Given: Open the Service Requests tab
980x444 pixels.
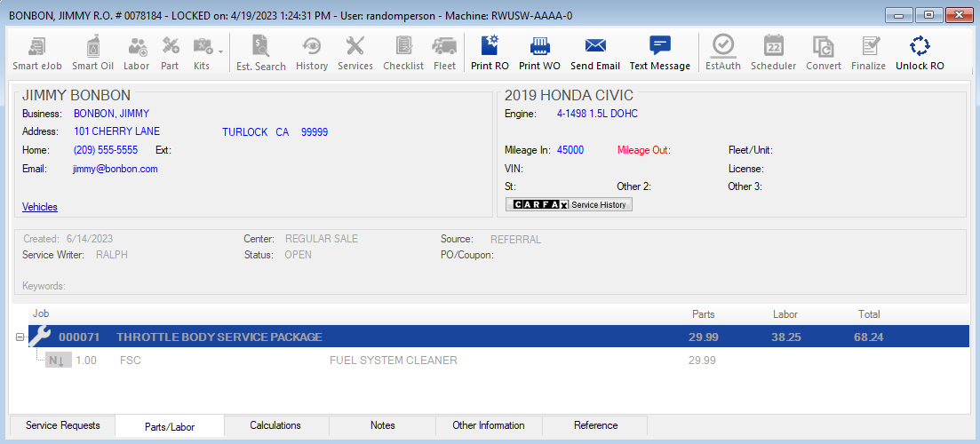Looking at the screenshot, I should [x=62, y=426].
